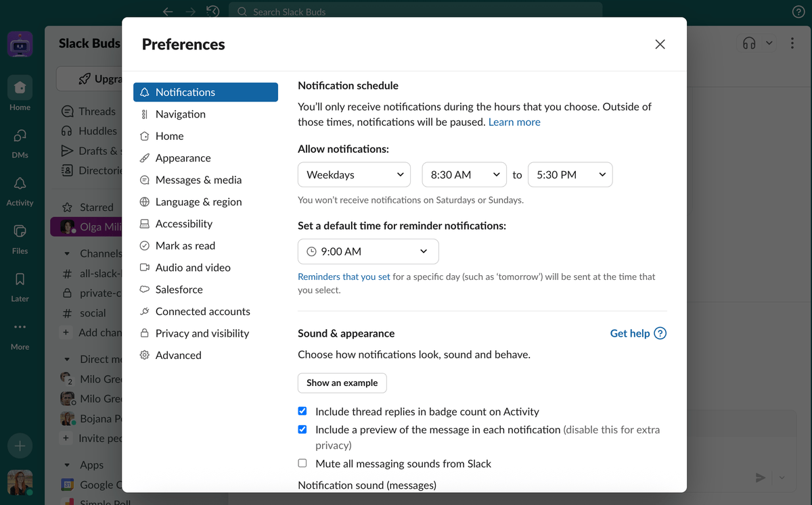Open the Activity bell icon in sidebar
Image resolution: width=812 pixels, height=505 pixels.
(x=20, y=184)
